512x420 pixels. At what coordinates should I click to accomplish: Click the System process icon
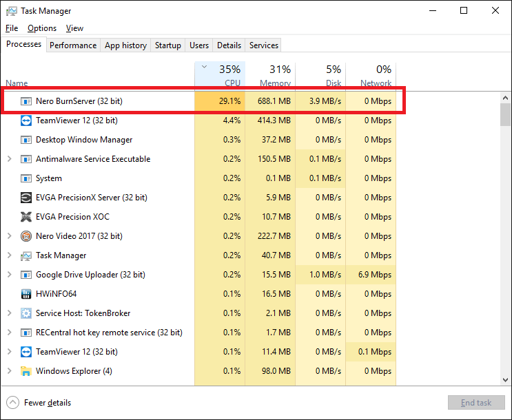[x=26, y=178]
